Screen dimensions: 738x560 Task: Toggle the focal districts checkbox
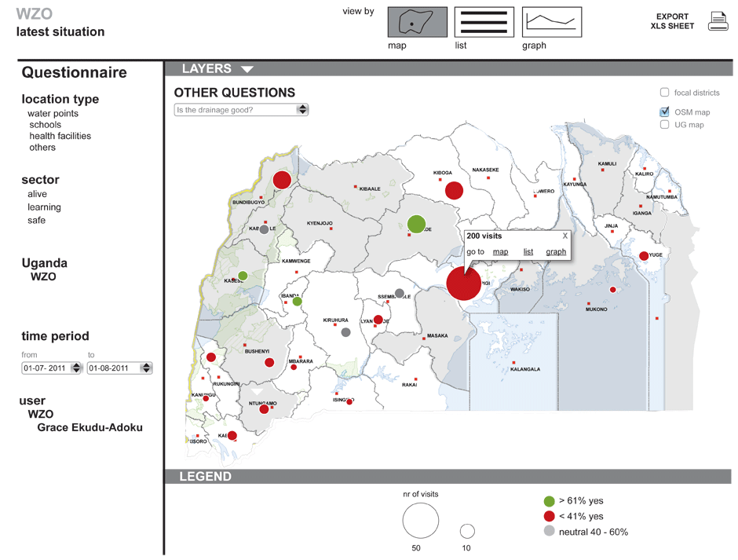(x=664, y=93)
